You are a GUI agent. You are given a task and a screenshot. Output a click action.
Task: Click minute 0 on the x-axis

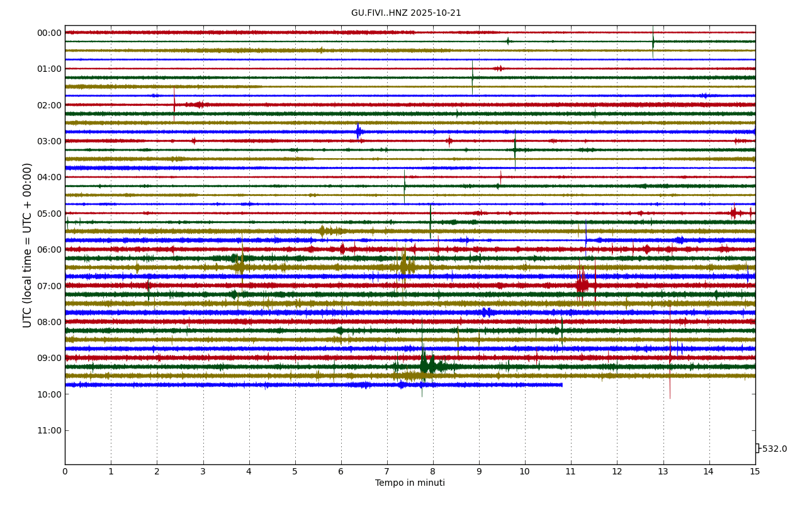point(65,471)
